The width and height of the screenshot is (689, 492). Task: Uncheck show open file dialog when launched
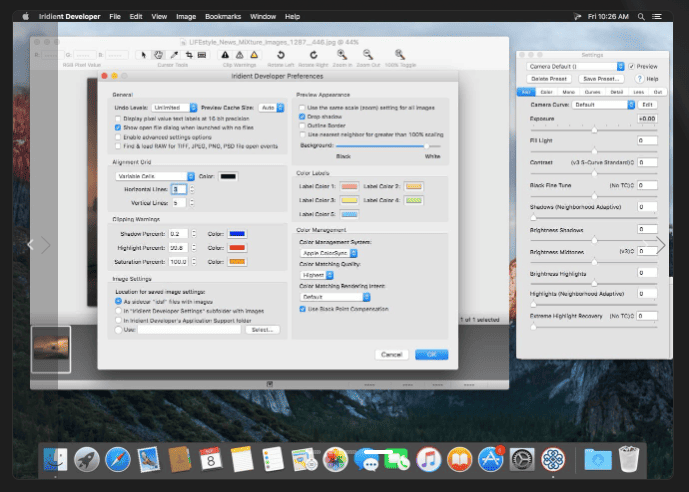118,127
